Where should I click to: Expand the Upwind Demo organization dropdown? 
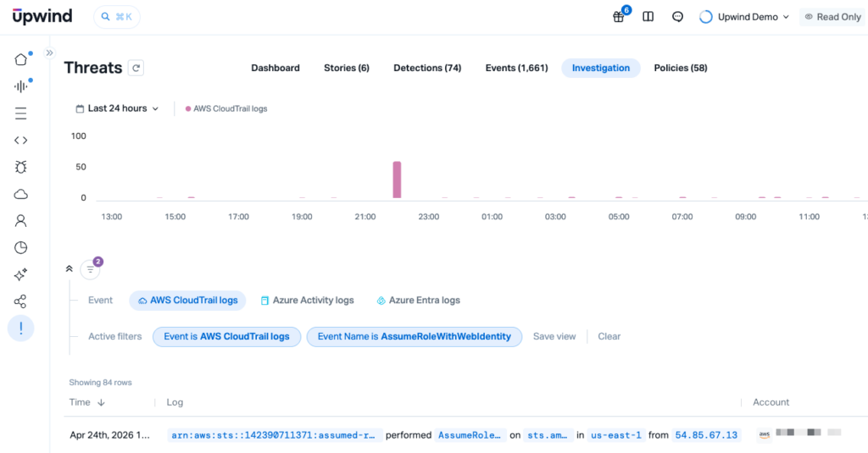(x=744, y=17)
